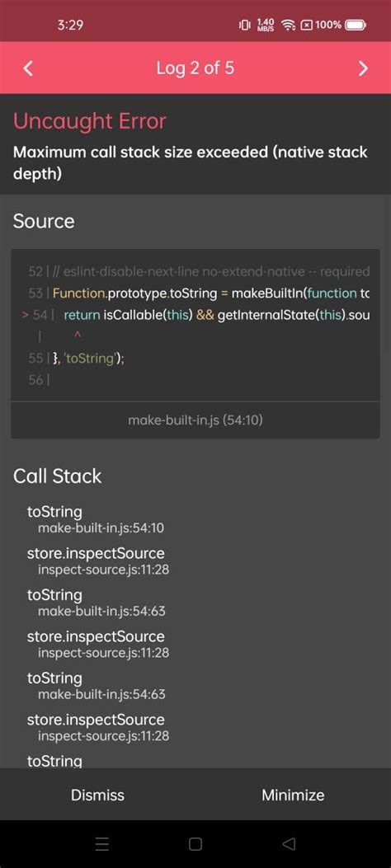Select first toString frame at 54:10

(95, 519)
